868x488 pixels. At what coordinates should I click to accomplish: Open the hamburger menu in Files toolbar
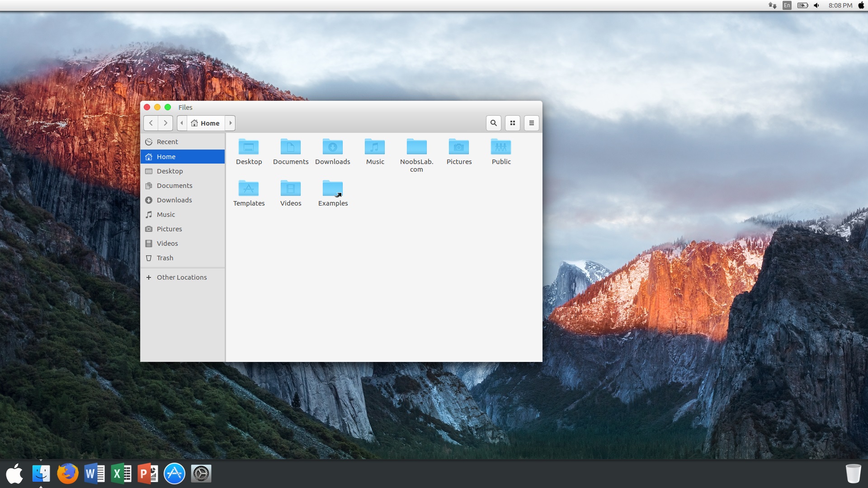[x=531, y=123]
